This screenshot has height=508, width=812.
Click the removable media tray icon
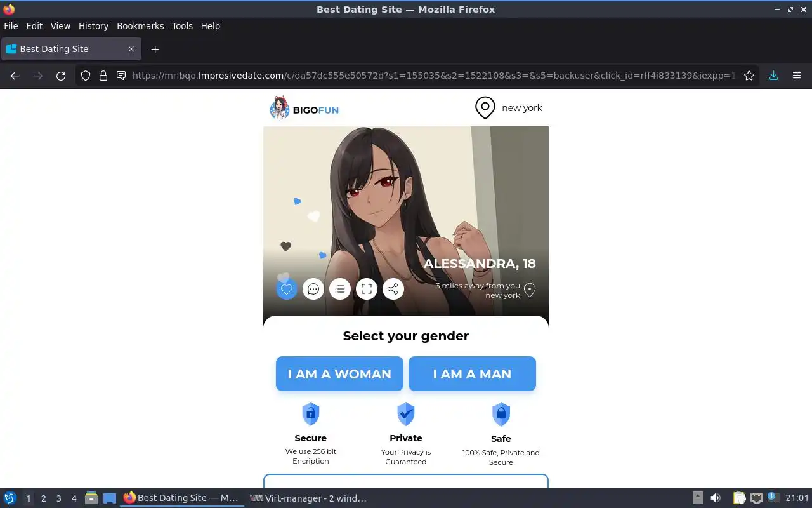coord(697,498)
